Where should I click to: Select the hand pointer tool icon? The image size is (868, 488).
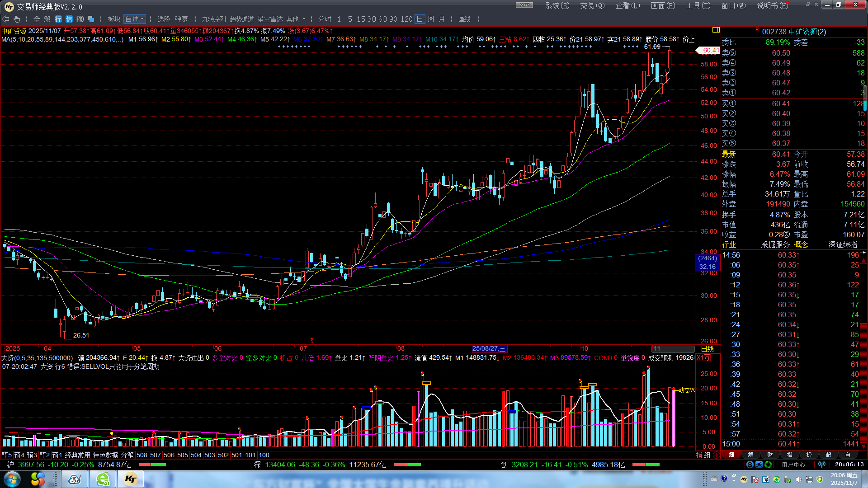click(x=17, y=19)
